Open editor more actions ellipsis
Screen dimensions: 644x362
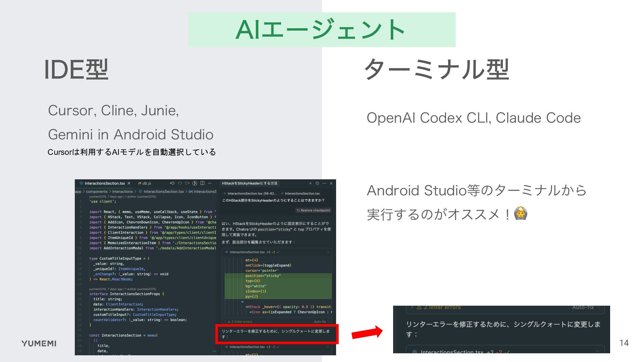[x=210, y=183]
